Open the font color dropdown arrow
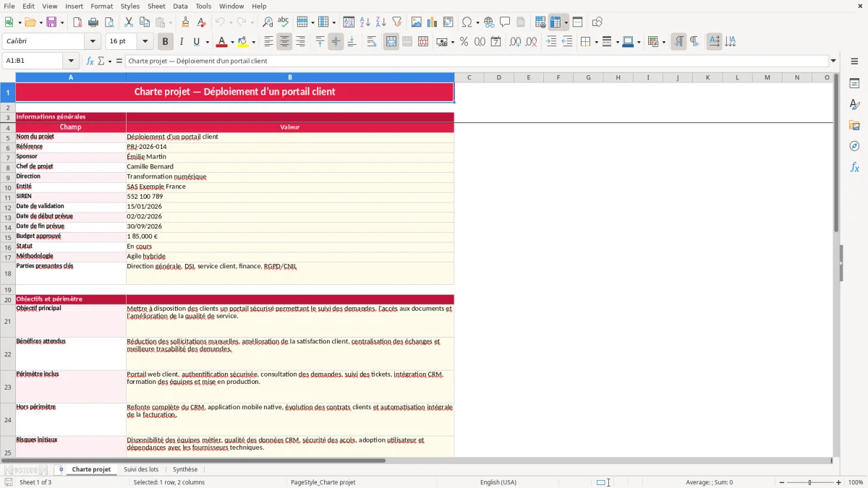This screenshot has height=488, width=868. click(x=232, y=42)
